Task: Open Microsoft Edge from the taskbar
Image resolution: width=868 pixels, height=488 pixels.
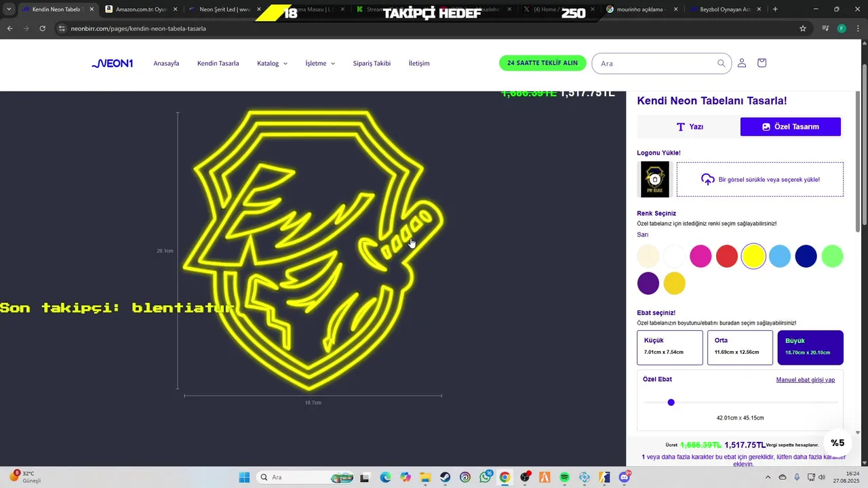Action: [x=385, y=477]
